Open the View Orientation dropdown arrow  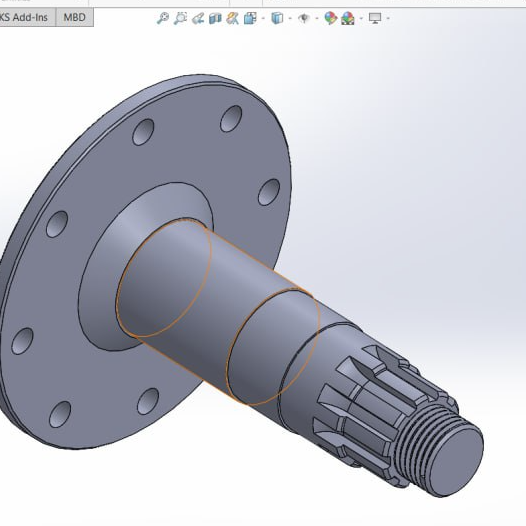(263, 18)
